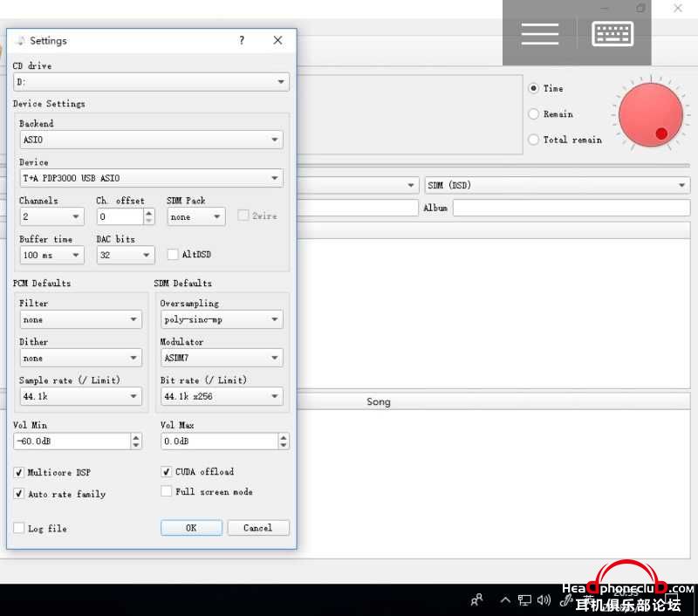This screenshot has height=616, width=698.
Task: Open the hamburger menu icon overlay
Action: [539, 34]
